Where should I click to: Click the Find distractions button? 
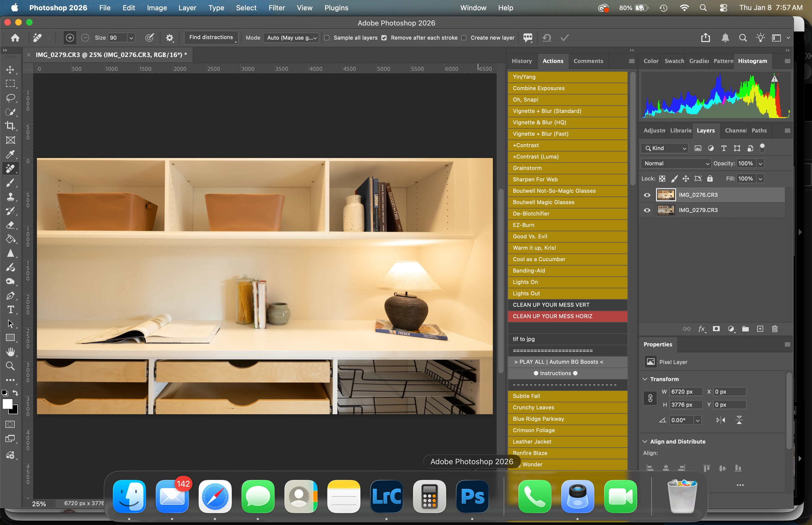pos(211,37)
